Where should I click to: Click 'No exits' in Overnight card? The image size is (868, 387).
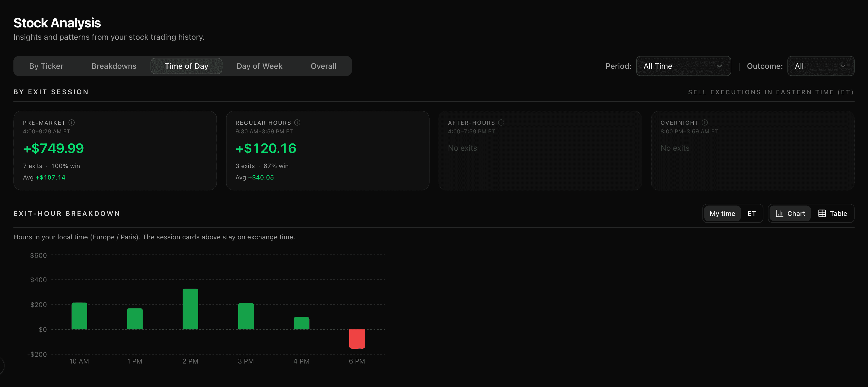675,148
